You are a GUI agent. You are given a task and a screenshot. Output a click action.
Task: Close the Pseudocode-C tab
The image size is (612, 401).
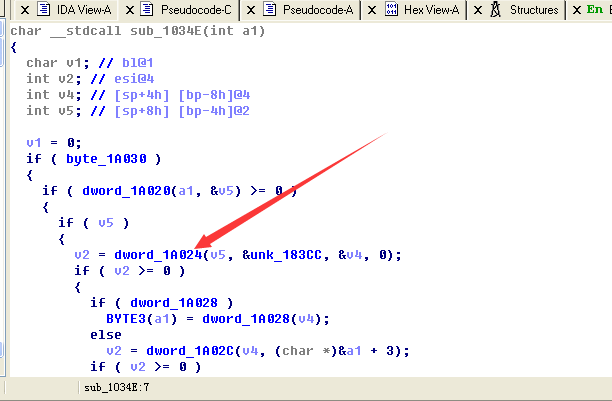coord(129,10)
